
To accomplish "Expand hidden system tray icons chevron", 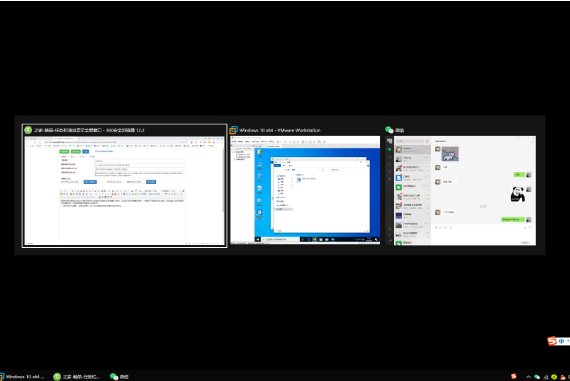I will pyautogui.click(x=528, y=377).
